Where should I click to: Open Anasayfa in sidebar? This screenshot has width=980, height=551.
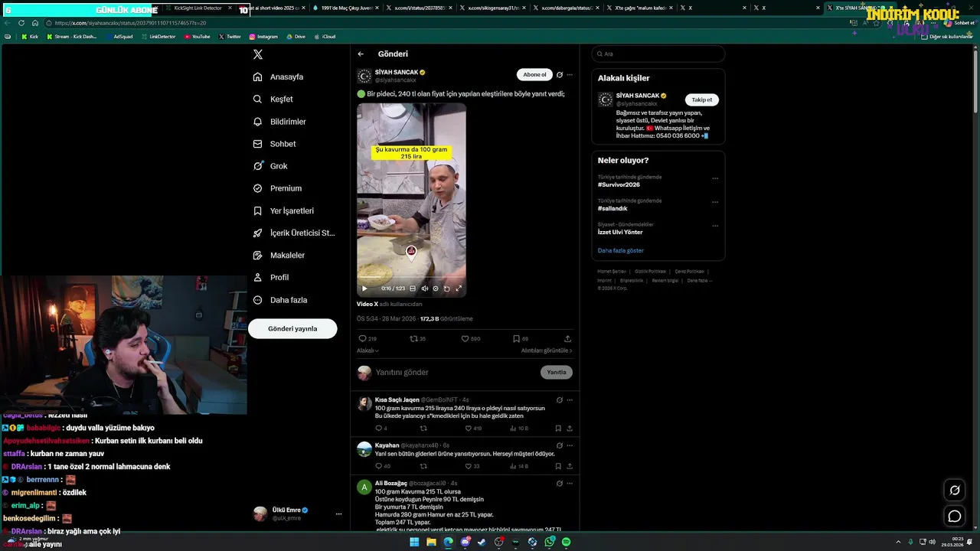pyautogui.click(x=279, y=77)
